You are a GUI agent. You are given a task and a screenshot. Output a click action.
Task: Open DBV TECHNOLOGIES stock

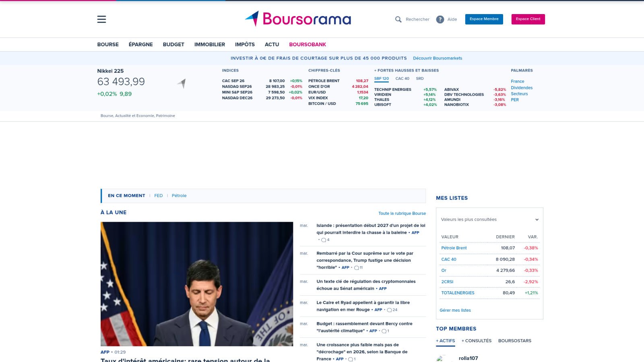click(464, 95)
